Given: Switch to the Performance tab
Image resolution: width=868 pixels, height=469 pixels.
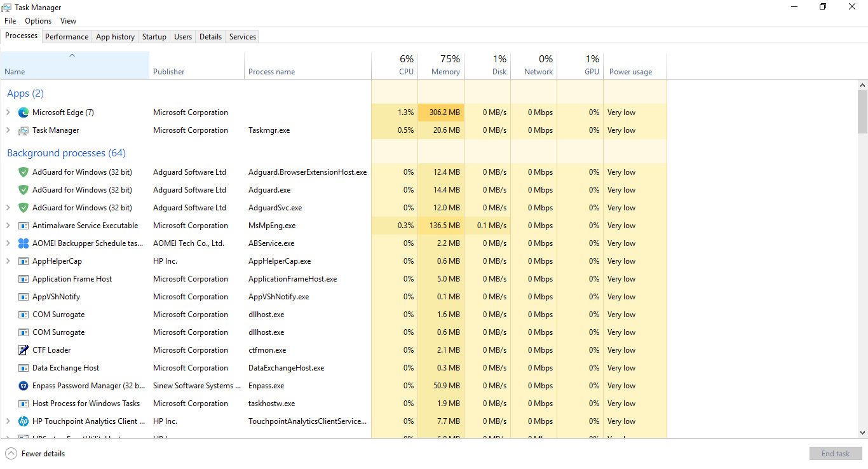Looking at the screenshot, I should [67, 37].
